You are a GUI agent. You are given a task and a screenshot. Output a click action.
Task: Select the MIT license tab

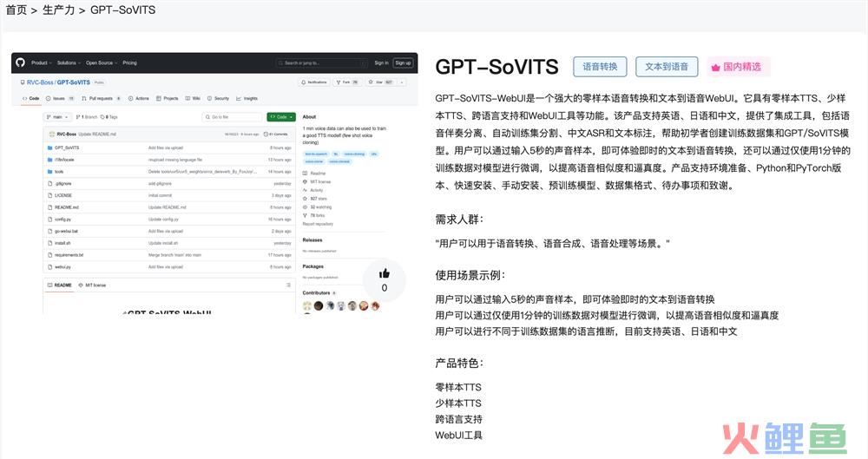[93, 285]
